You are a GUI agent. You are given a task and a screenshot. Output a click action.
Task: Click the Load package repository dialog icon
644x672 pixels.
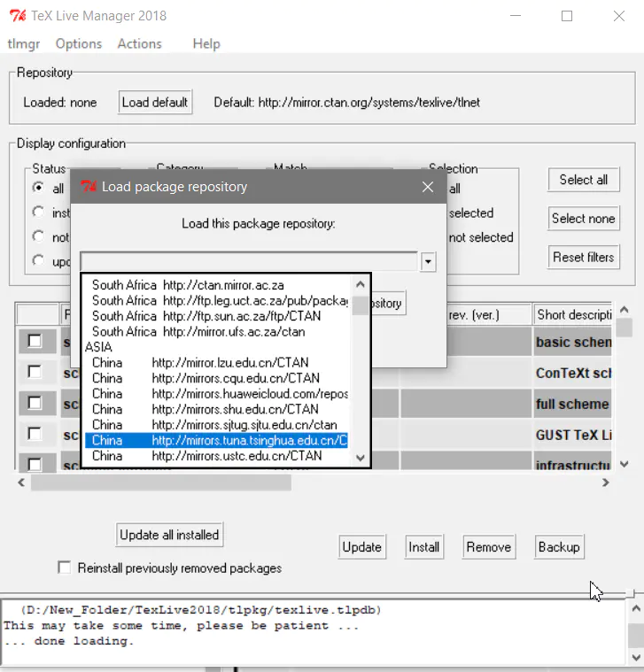(89, 187)
